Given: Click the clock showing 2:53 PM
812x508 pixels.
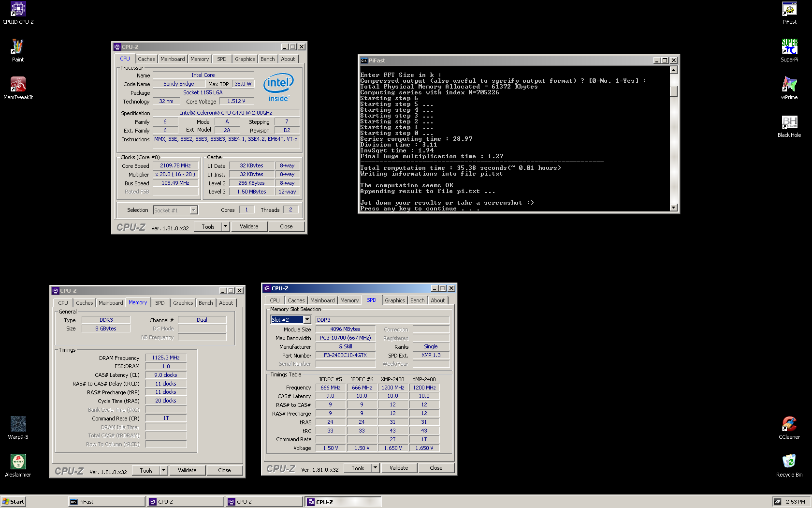Looking at the screenshot, I should pyautogui.click(x=795, y=502).
